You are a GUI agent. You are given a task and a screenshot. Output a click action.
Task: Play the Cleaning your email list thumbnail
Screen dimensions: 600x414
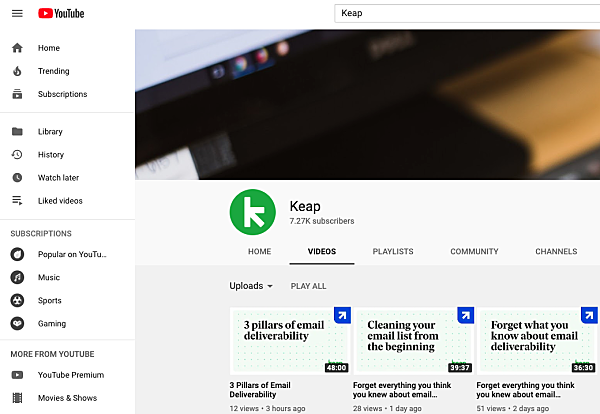tap(414, 341)
